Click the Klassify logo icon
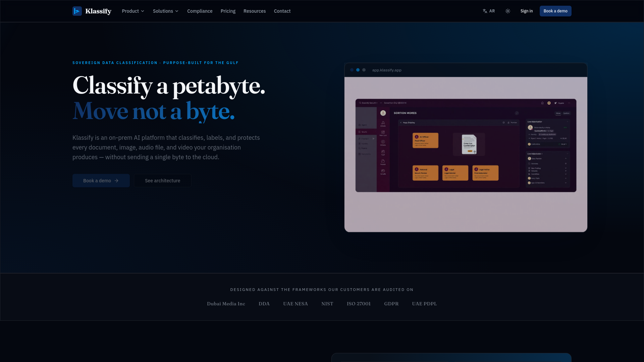The width and height of the screenshot is (644, 362). pos(77,11)
